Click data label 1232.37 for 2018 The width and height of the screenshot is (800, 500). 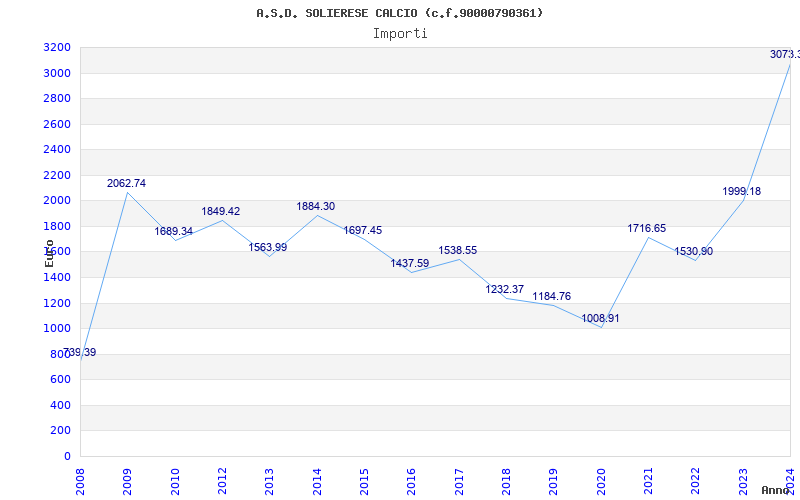click(x=505, y=289)
